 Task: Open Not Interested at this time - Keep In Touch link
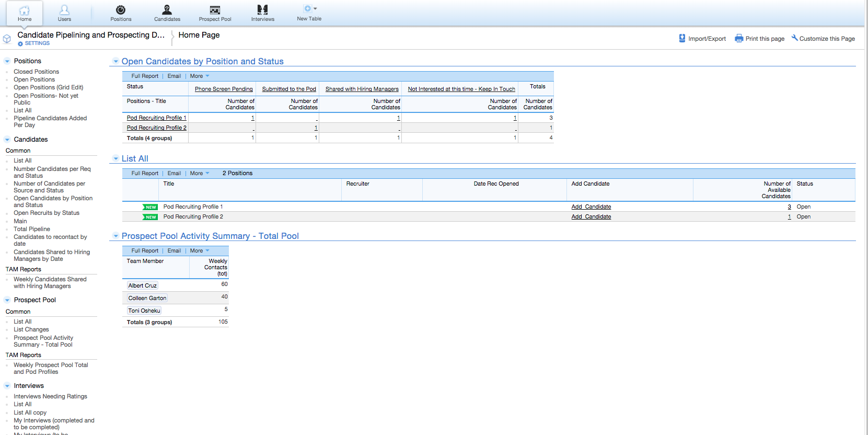click(461, 89)
